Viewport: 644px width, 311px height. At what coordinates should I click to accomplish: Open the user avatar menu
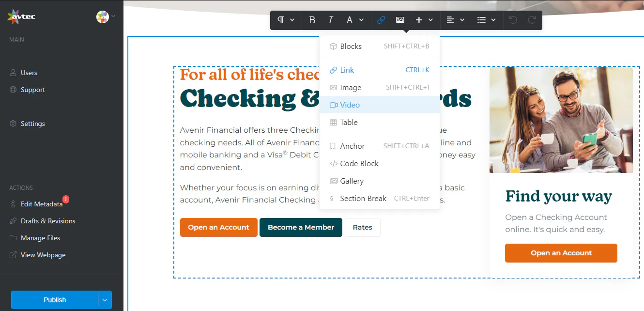[x=106, y=17]
